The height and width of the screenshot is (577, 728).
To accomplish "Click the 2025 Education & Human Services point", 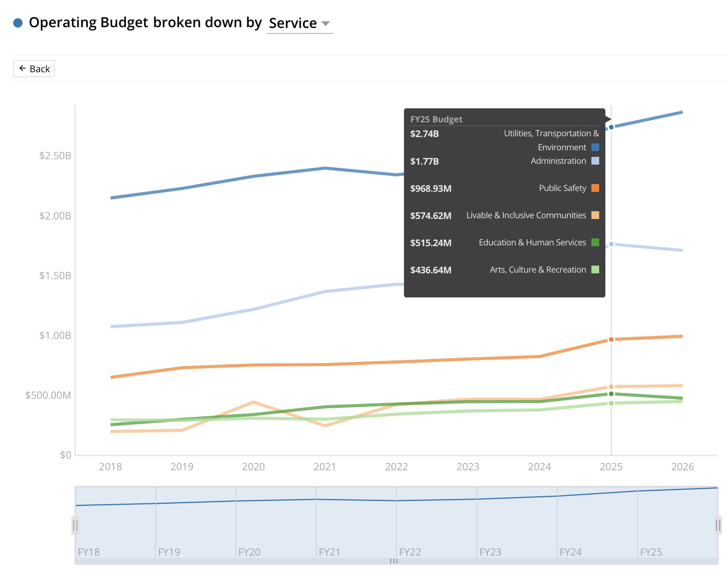I will [611, 394].
